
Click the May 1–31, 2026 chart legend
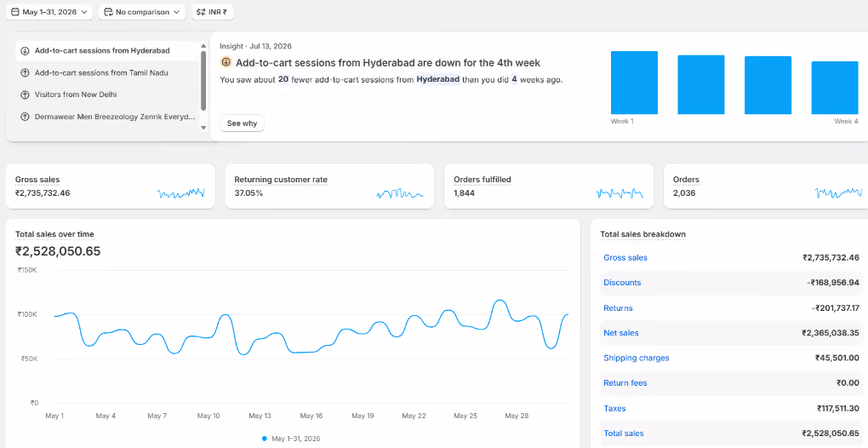pyautogui.click(x=291, y=439)
